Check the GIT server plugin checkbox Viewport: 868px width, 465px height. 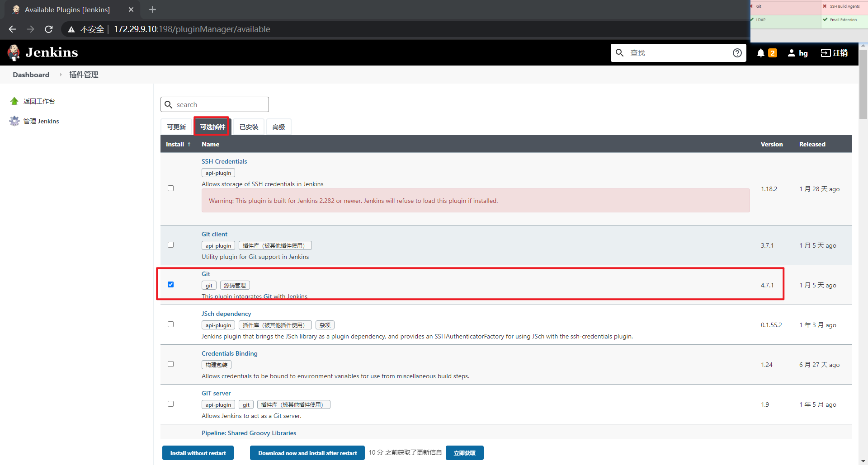[x=170, y=404]
